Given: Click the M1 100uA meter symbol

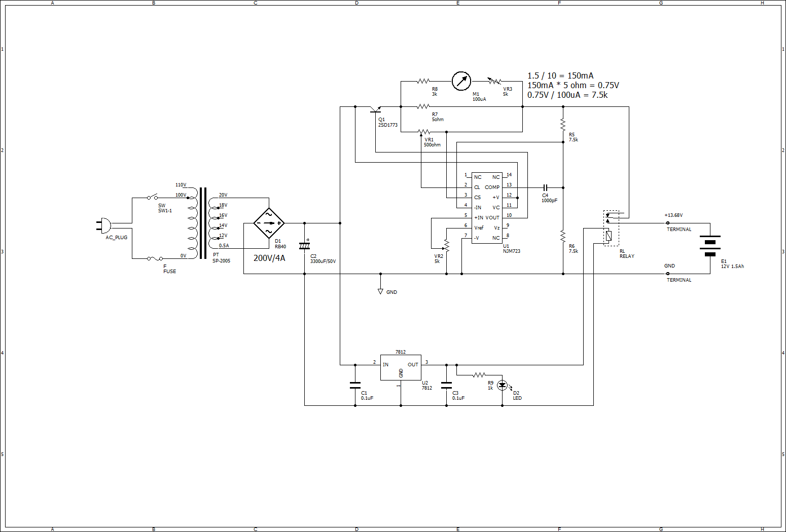Looking at the screenshot, I should tap(460, 80).
